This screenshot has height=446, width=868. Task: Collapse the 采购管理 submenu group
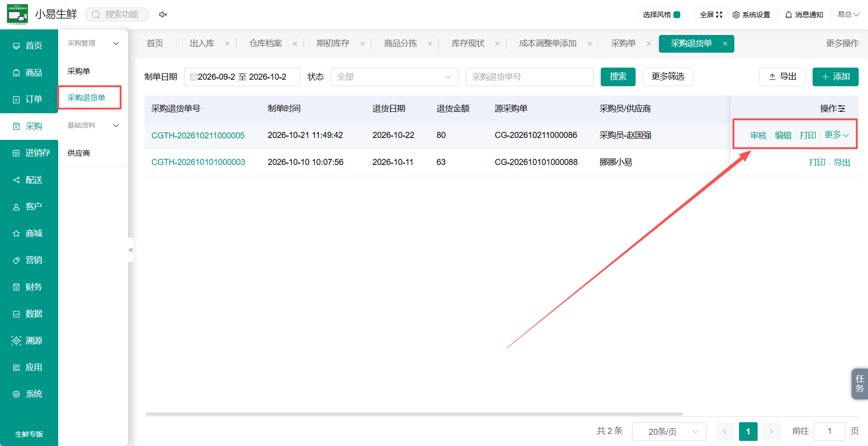[93, 43]
